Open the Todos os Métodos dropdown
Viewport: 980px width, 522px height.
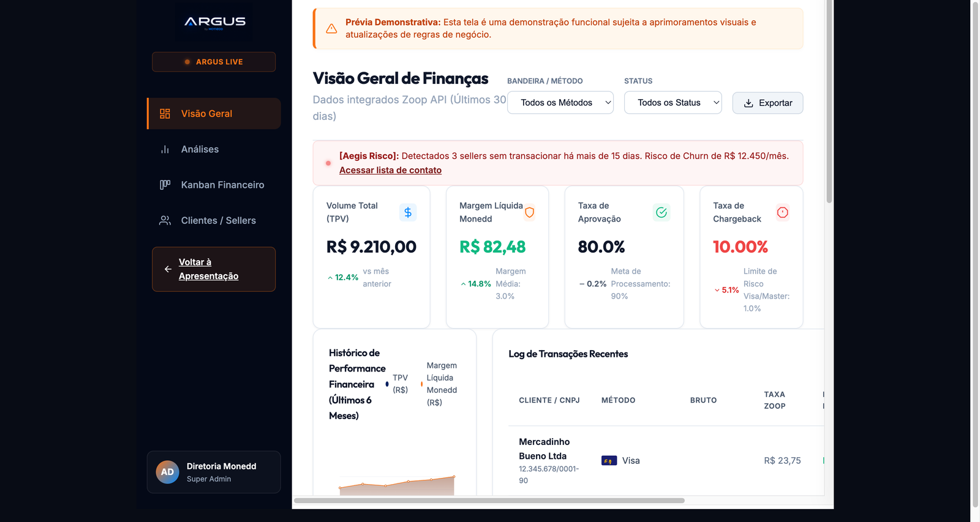pyautogui.click(x=560, y=103)
